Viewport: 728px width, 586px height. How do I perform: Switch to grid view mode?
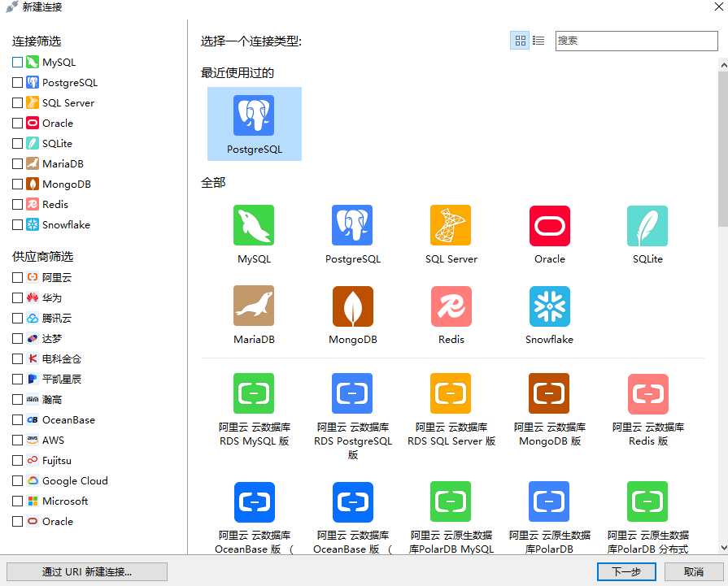(x=520, y=40)
